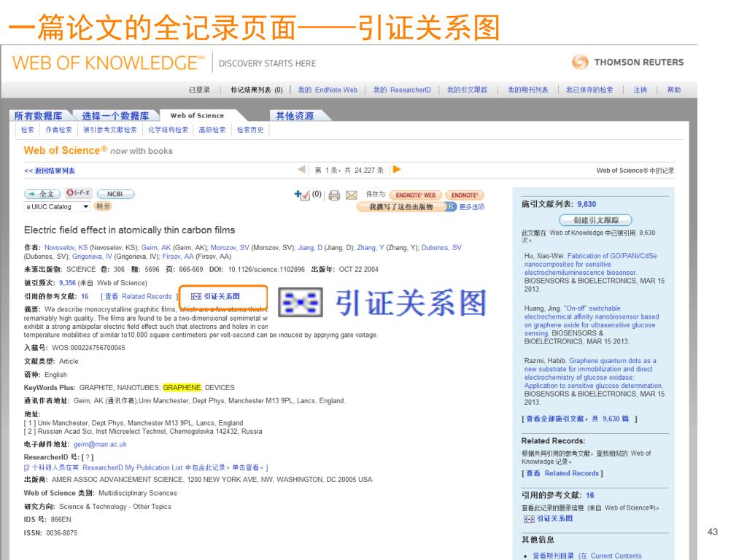Click the print icon
The width and height of the screenshot is (747, 560).
(x=334, y=195)
